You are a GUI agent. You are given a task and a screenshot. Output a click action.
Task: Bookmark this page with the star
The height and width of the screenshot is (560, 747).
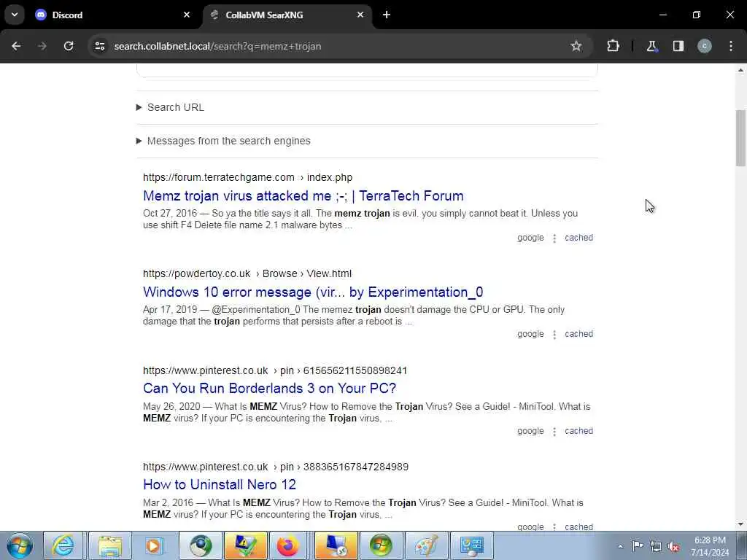pos(576,46)
